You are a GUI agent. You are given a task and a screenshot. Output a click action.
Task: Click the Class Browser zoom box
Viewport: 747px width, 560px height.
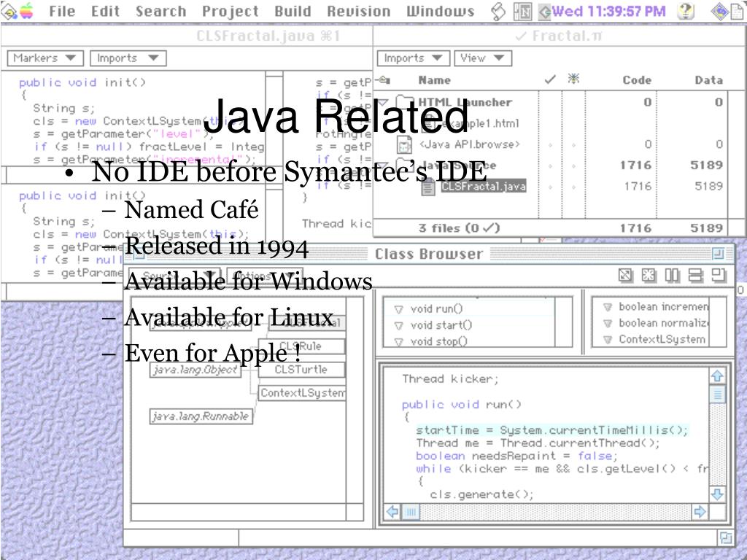coord(718,254)
